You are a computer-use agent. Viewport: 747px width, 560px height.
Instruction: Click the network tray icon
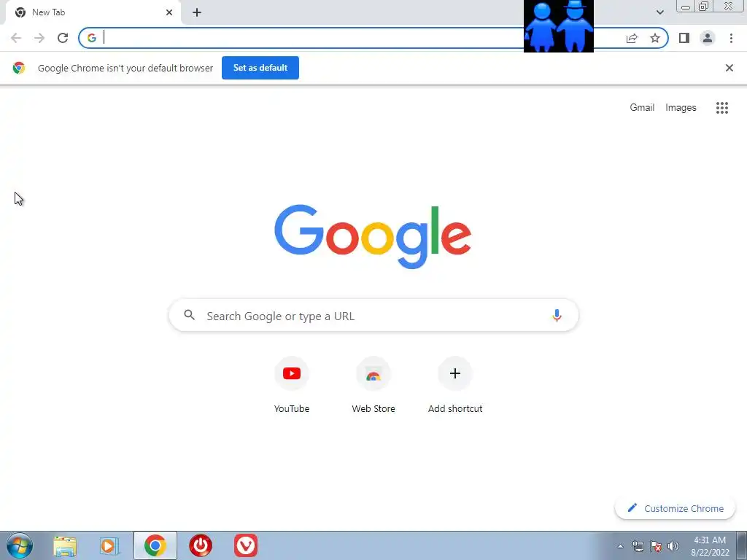(x=638, y=546)
